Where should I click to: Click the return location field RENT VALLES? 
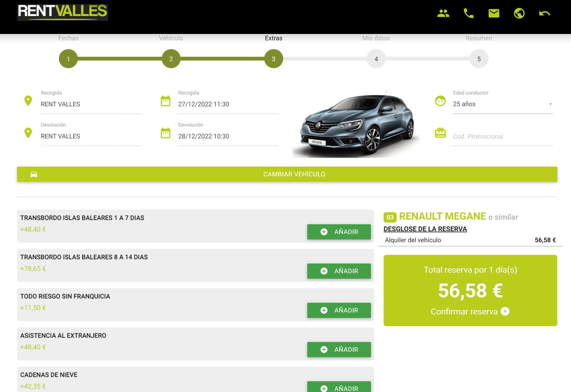pyautogui.click(x=91, y=136)
